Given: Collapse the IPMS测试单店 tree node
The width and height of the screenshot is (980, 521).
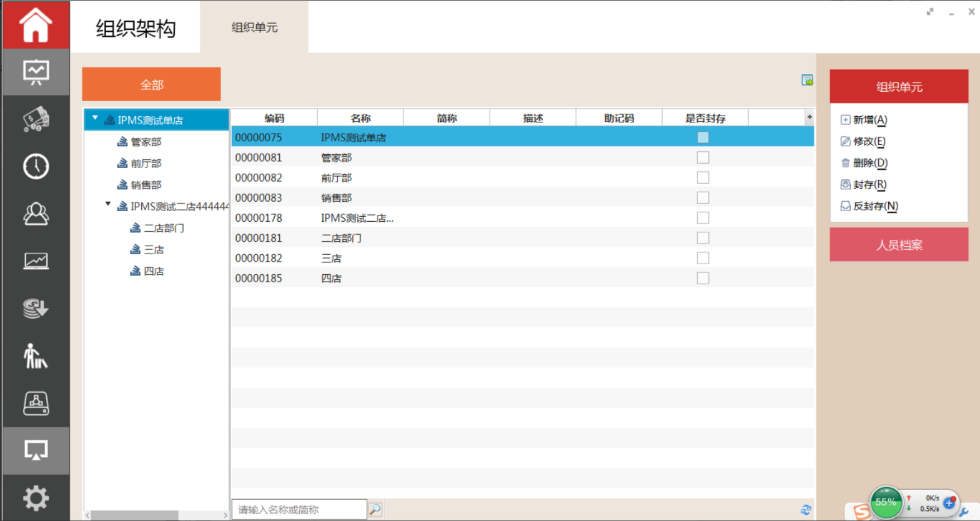Looking at the screenshot, I should point(95,118).
